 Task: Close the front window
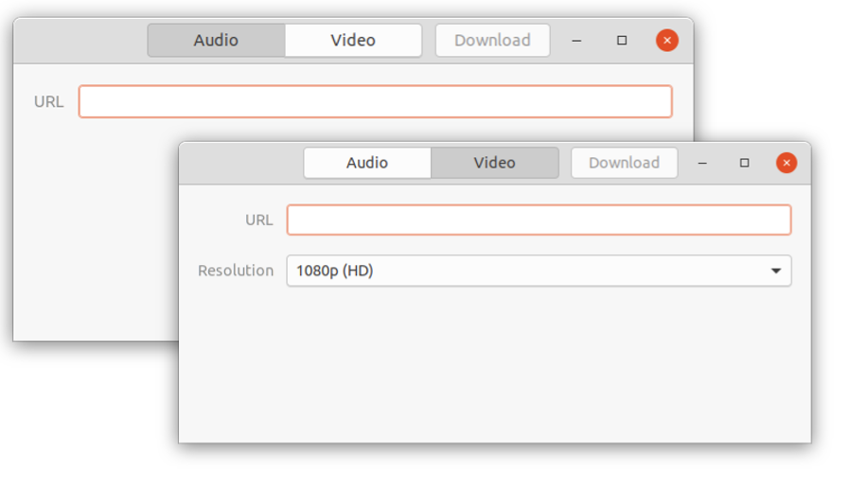(x=787, y=163)
